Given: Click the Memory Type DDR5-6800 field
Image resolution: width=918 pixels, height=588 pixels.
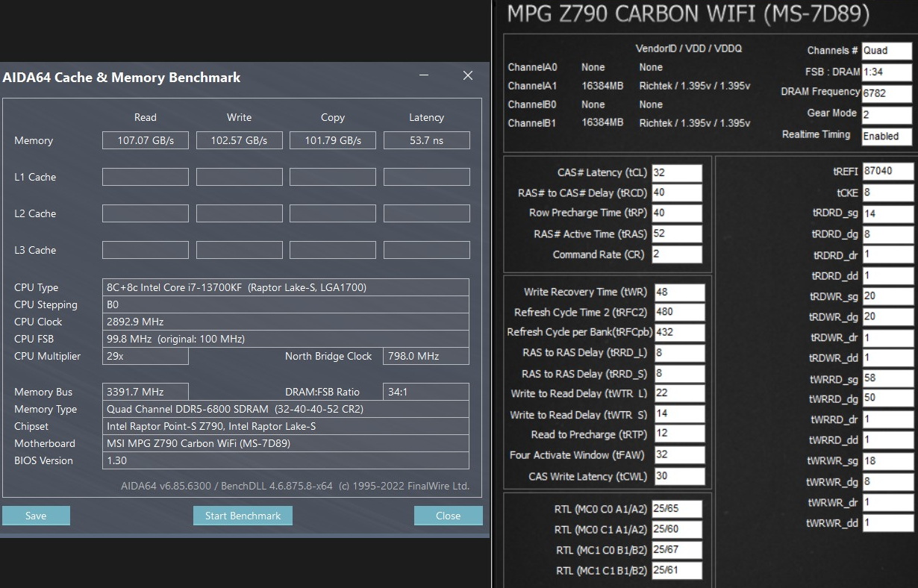Looking at the screenshot, I should coord(286,409).
